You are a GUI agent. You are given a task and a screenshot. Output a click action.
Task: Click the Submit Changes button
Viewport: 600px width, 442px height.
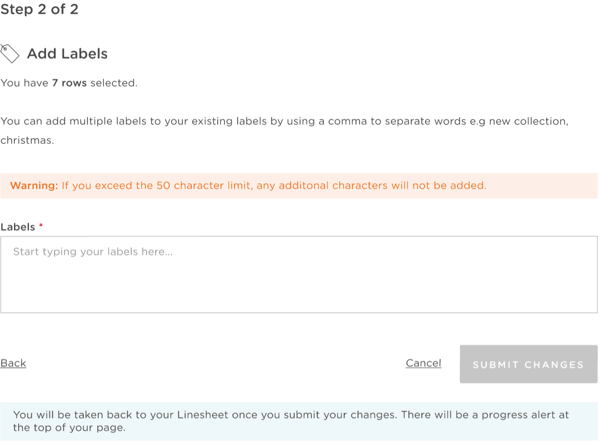point(528,364)
